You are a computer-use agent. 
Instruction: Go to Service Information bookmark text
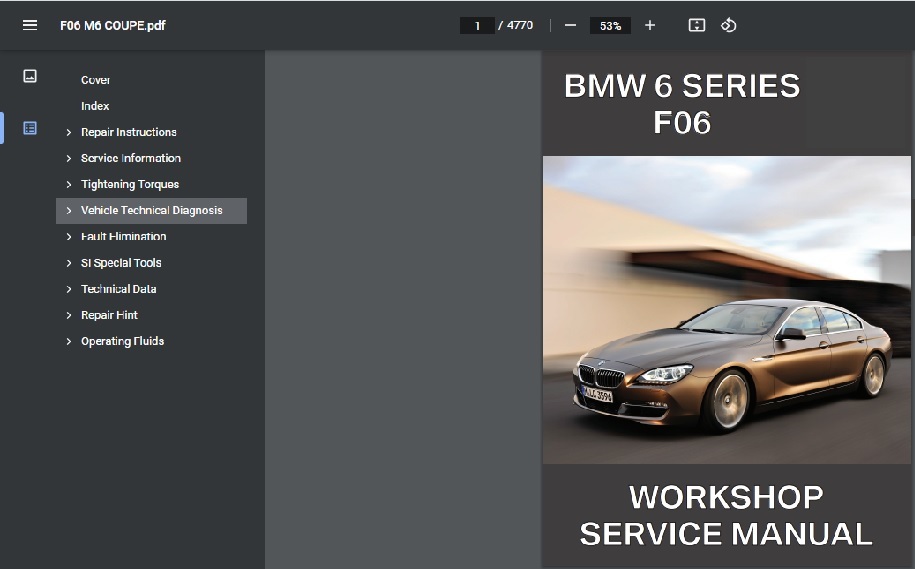(x=131, y=158)
